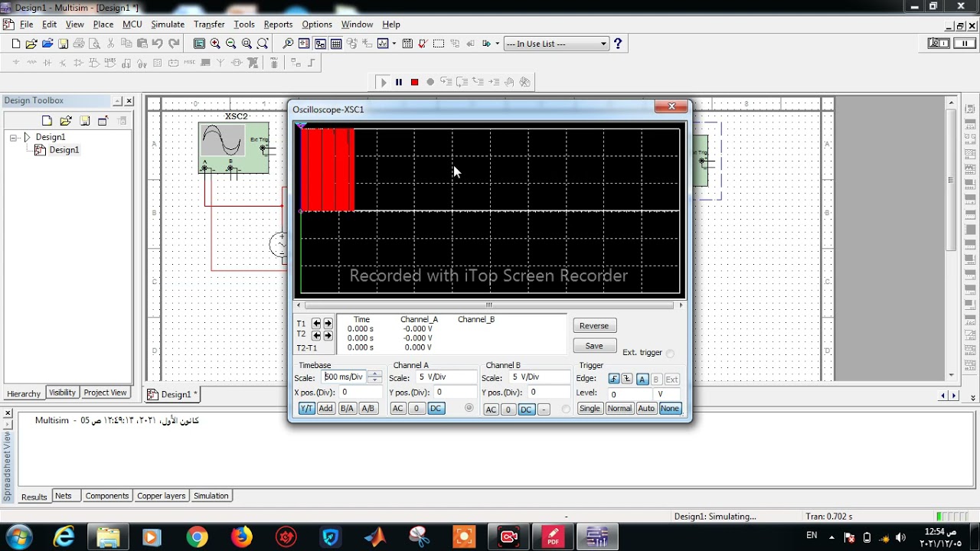Select Add mode in Timebase section
The width and height of the screenshot is (980, 551).
[x=325, y=409]
